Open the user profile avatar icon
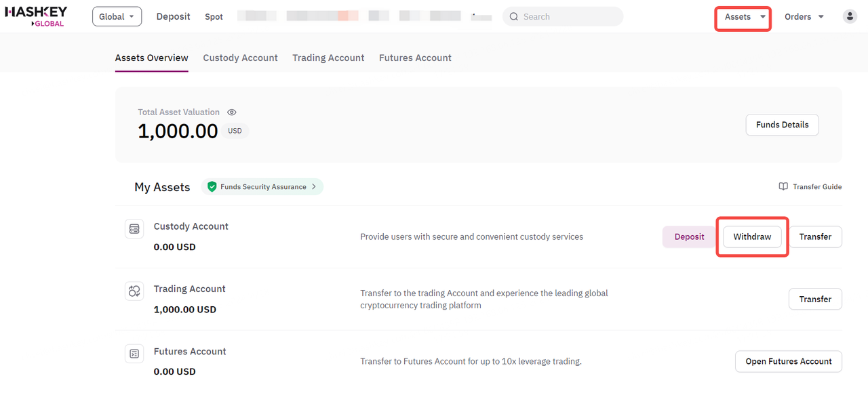Image resolution: width=868 pixels, height=393 pixels. click(x=850, y=17)
